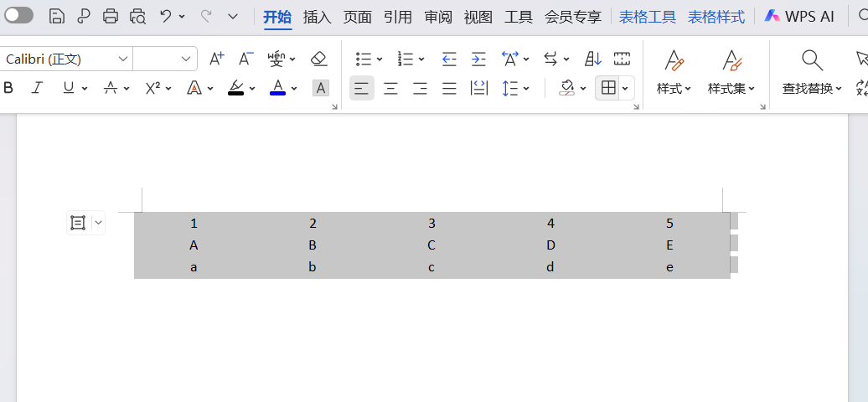The image size is (868, 402).
Task: Toggle Bold formatting
Action: click(8, 87)
